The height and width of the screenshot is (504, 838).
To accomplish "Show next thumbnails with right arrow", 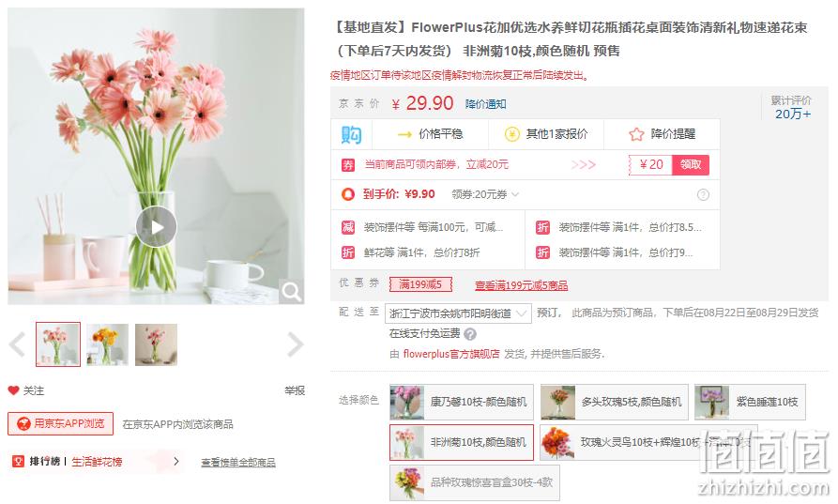I will coord(295,344).
